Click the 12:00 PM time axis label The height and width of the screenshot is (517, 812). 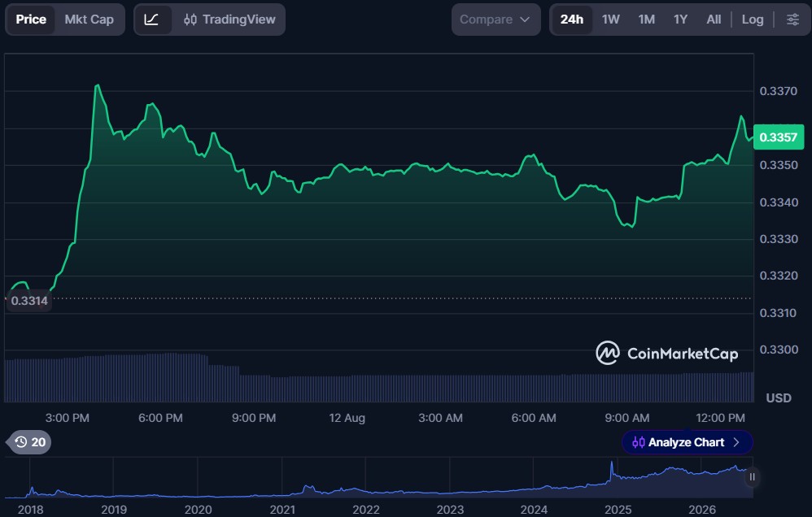[720, 418]
